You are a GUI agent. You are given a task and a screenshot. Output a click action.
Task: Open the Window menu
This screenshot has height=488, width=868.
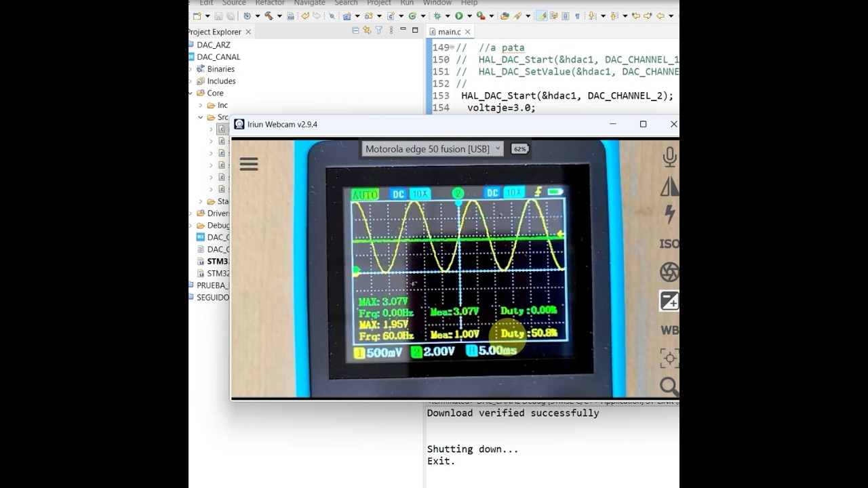437,3
